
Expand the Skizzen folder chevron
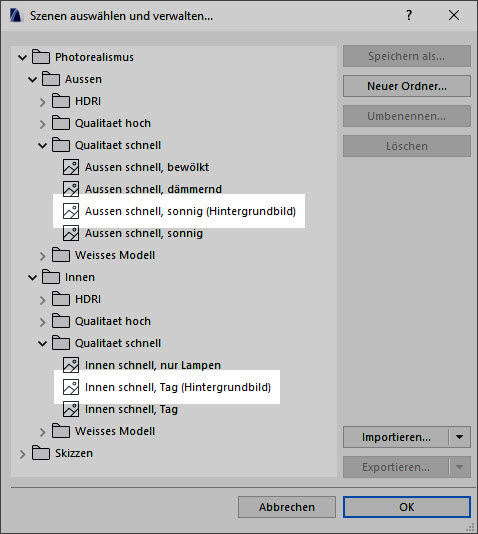click(22, 454)
